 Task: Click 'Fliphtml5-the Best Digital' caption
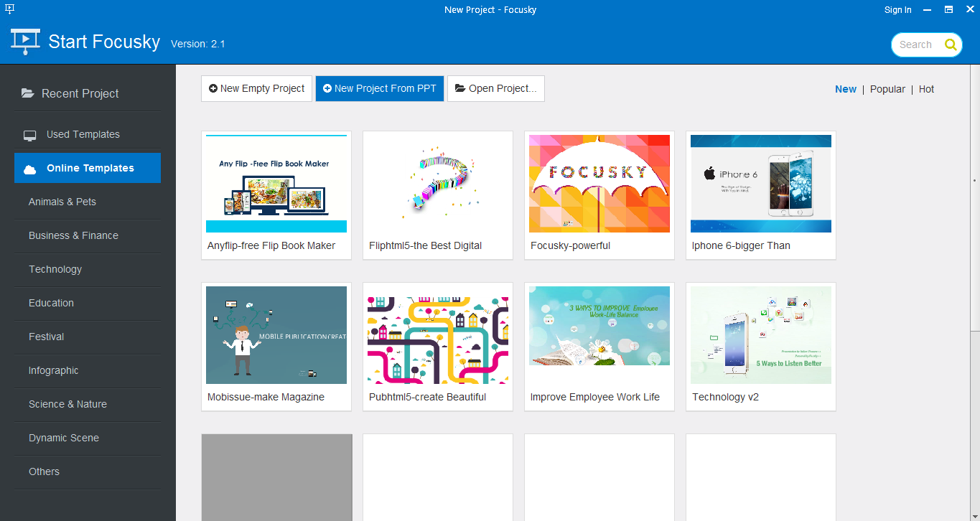(x=426, y=245)
